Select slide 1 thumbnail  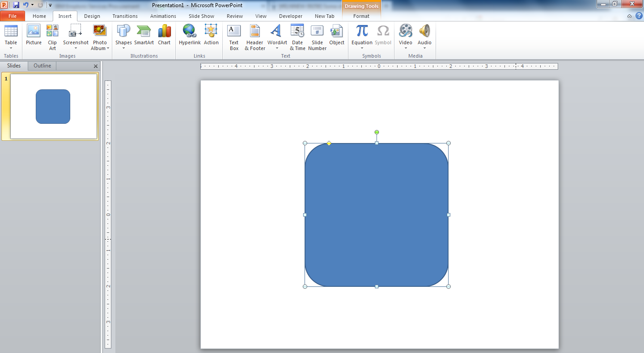[x=54, y=106]
